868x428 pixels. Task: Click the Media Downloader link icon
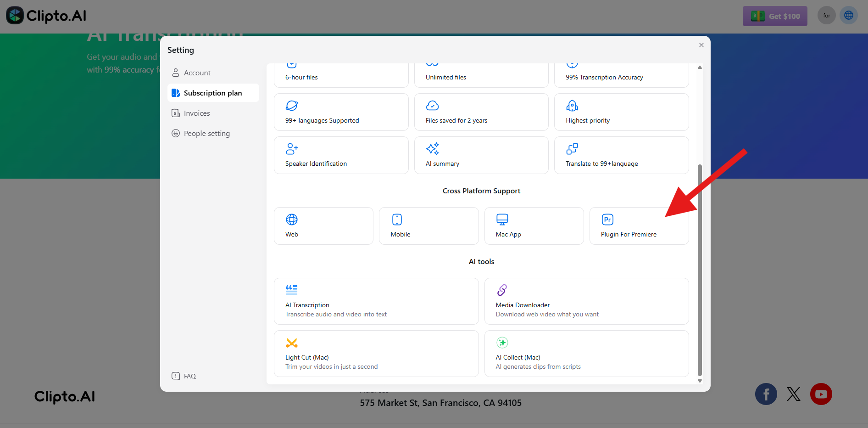click(x=502, y=290)
